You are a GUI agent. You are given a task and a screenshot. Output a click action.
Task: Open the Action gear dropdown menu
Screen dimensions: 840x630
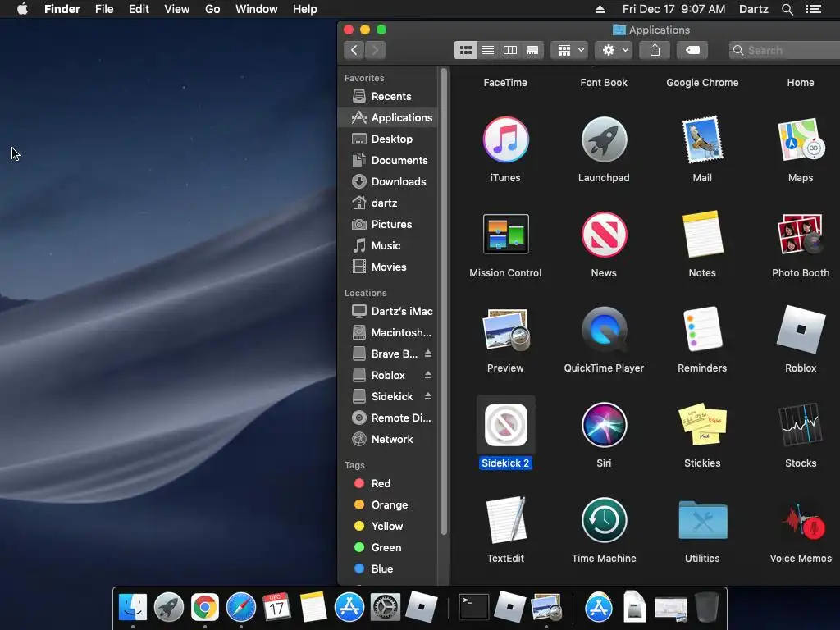pos(614,50)
